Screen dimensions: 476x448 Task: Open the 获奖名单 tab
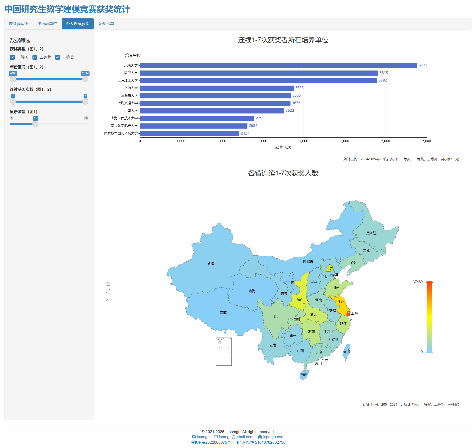pyautogui.click(x=106, y=24)
